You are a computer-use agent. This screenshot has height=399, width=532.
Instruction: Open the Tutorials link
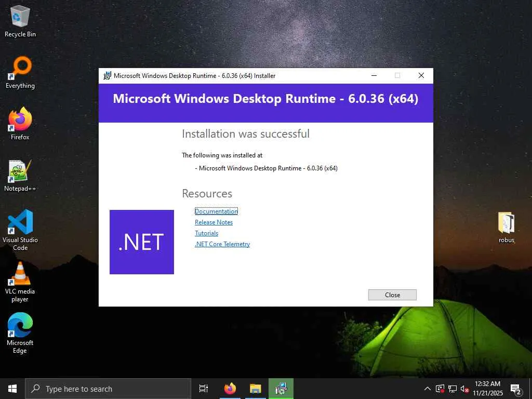(x=207, y=233)
